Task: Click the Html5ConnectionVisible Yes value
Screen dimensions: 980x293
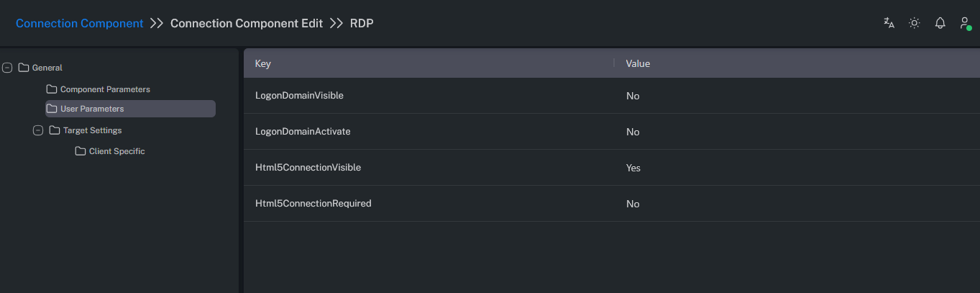Action: tap(633, 168)
